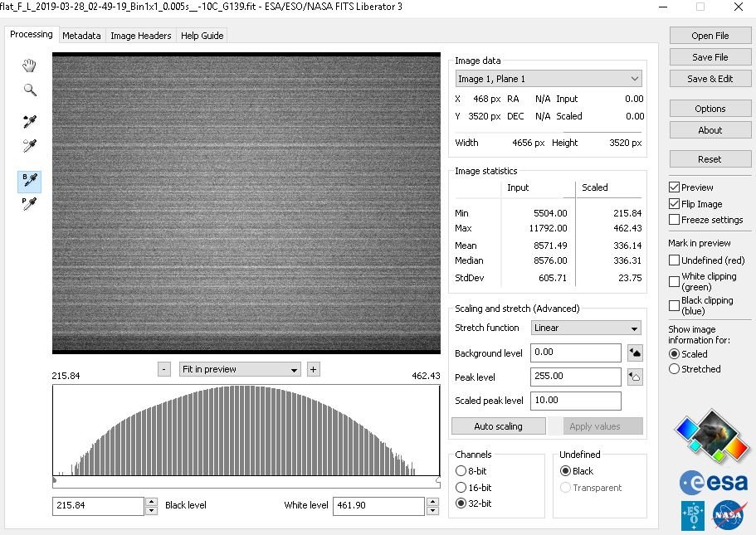Click the ESA logo
Viewport: 756px width, 535px height.
pyautogui.click(x=714, y=483)
